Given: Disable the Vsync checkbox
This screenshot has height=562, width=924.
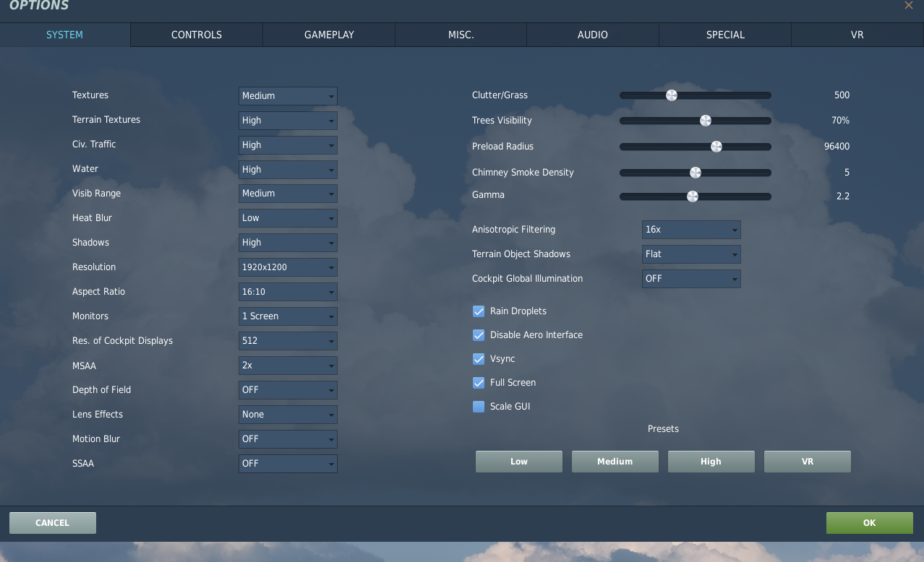Looking at the screenshot, I should click(x=479, y=359).
